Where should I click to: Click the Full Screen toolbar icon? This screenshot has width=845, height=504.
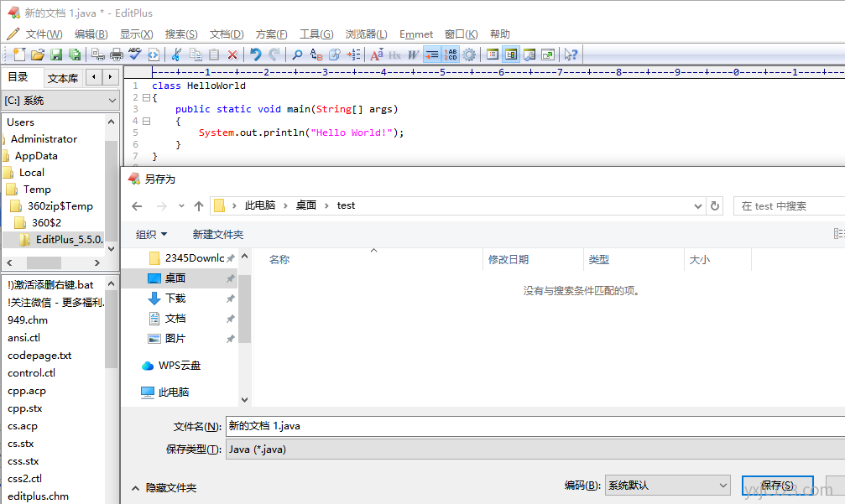pyautogui.click(x=547, y=55)
